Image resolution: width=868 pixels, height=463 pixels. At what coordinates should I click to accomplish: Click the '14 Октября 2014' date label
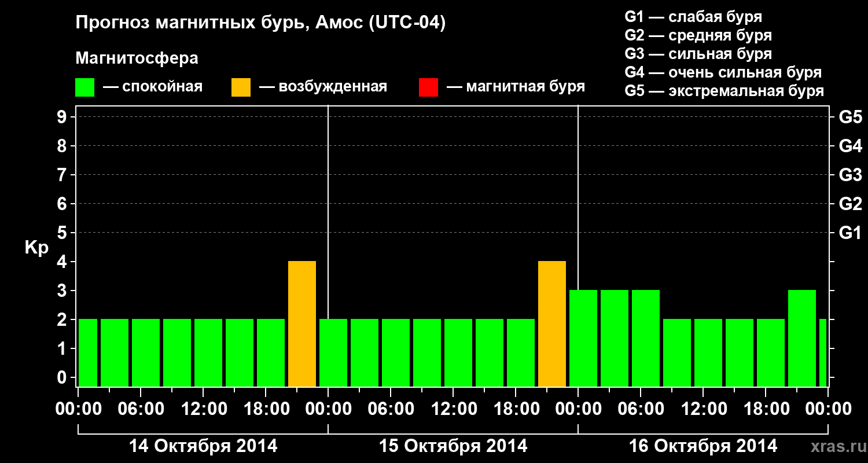point(203,446)
